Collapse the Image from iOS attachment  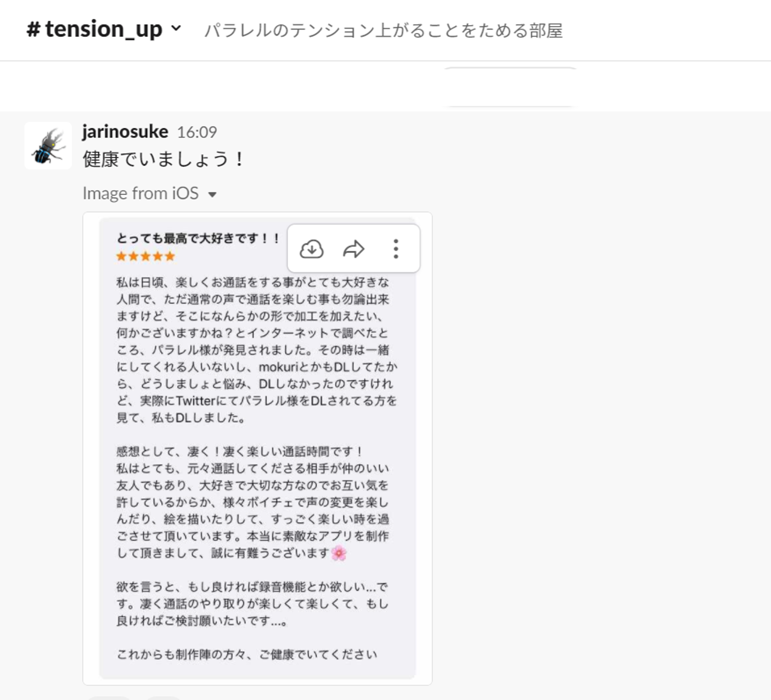coord(213,194)
